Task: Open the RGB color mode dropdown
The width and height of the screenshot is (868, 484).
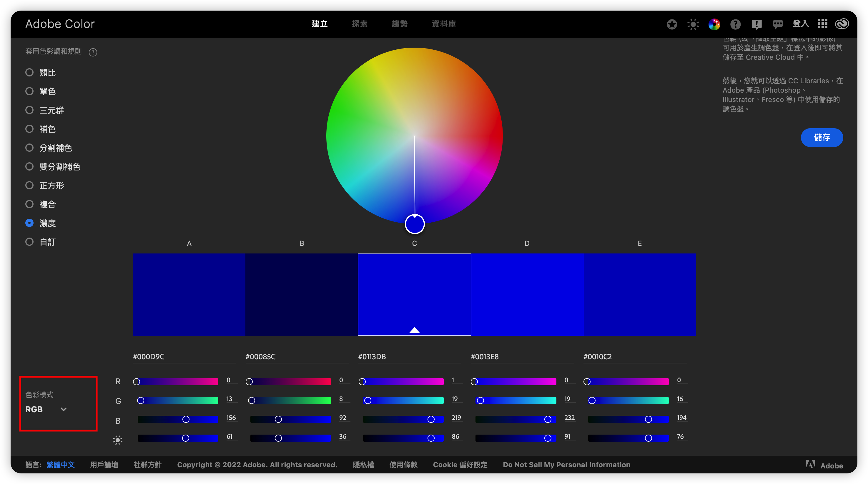Action: point(46,409)
